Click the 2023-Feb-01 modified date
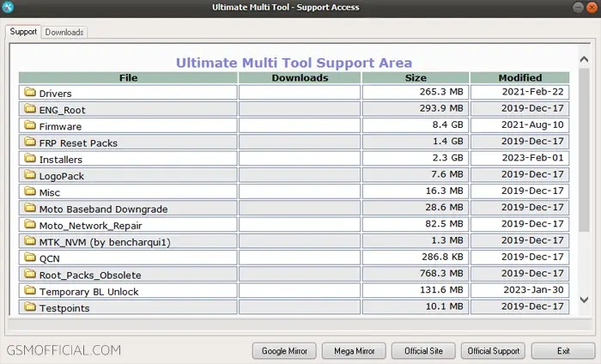The width and height of the screenshot is (601, 364). pos(533,158)
